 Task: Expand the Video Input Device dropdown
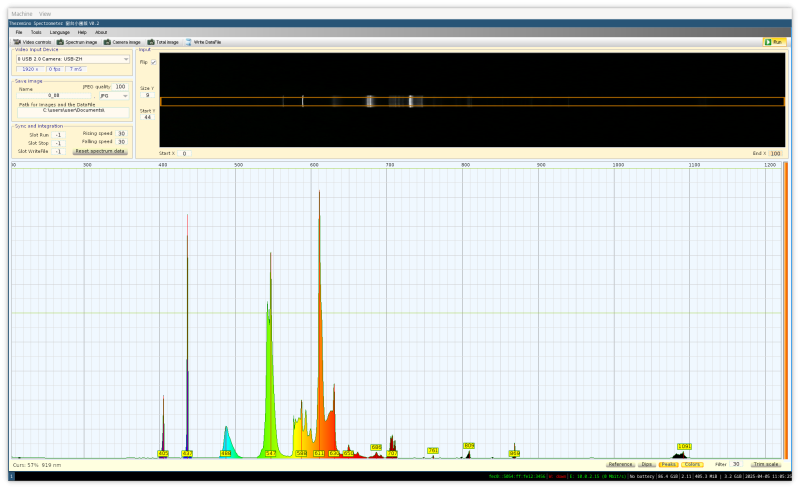pos(72,59)
